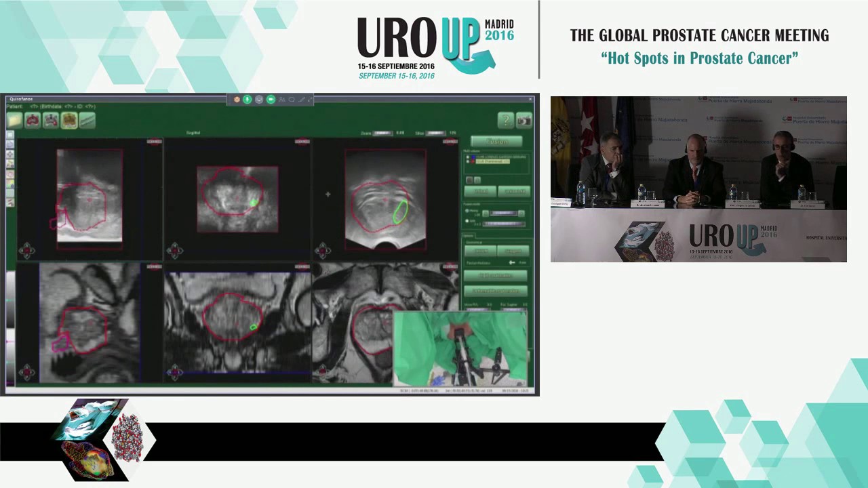868x488 pixels.
Task: Click orientation compass in top-middle ultrasound view
Action: 175,251
